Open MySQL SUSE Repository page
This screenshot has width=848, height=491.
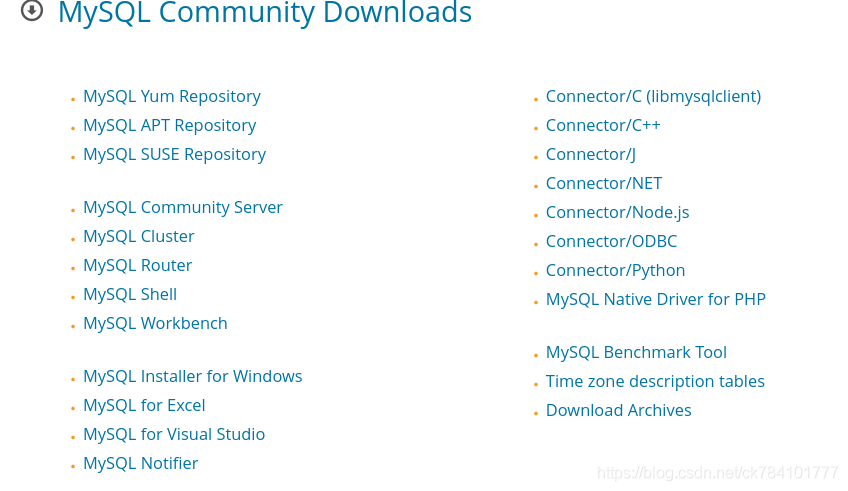[174, 155]
